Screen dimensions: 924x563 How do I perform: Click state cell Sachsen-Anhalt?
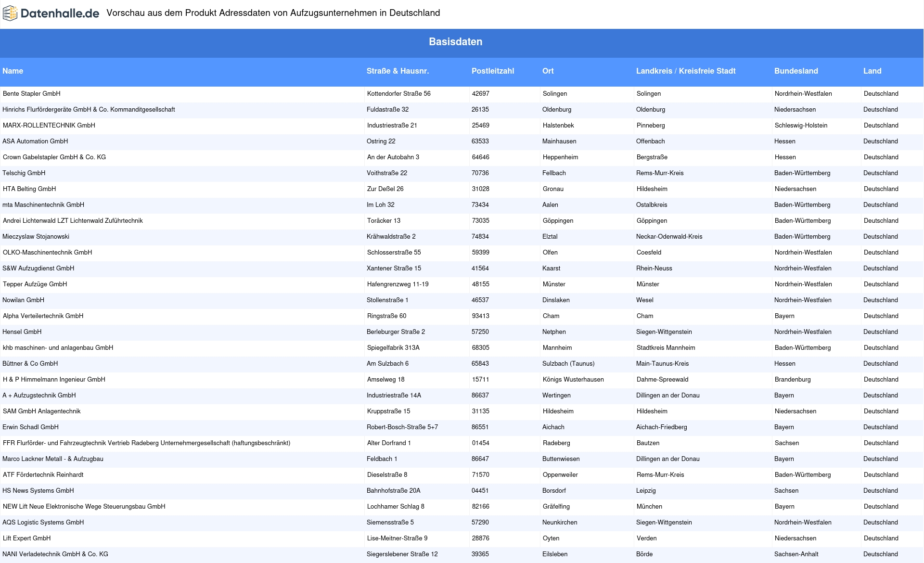click(796, 554)
